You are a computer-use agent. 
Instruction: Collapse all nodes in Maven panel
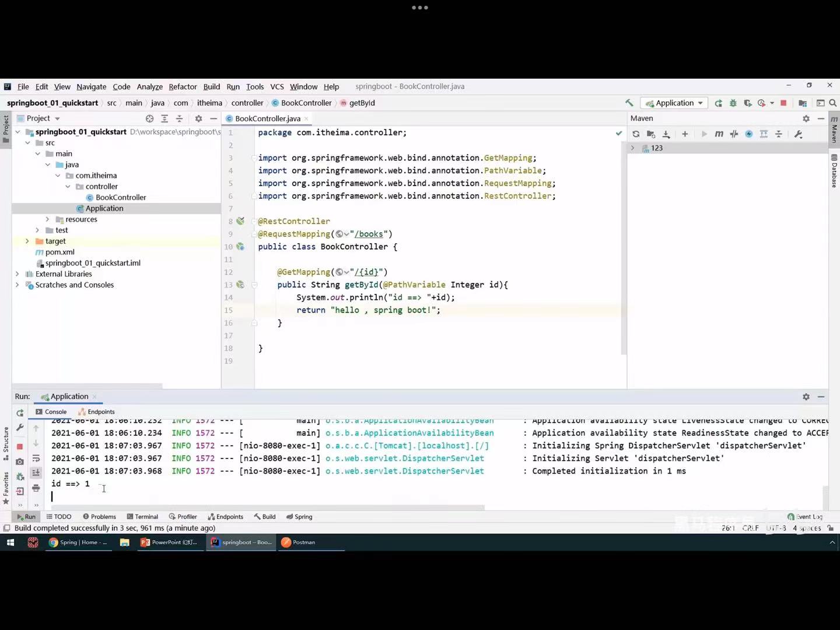779,134
